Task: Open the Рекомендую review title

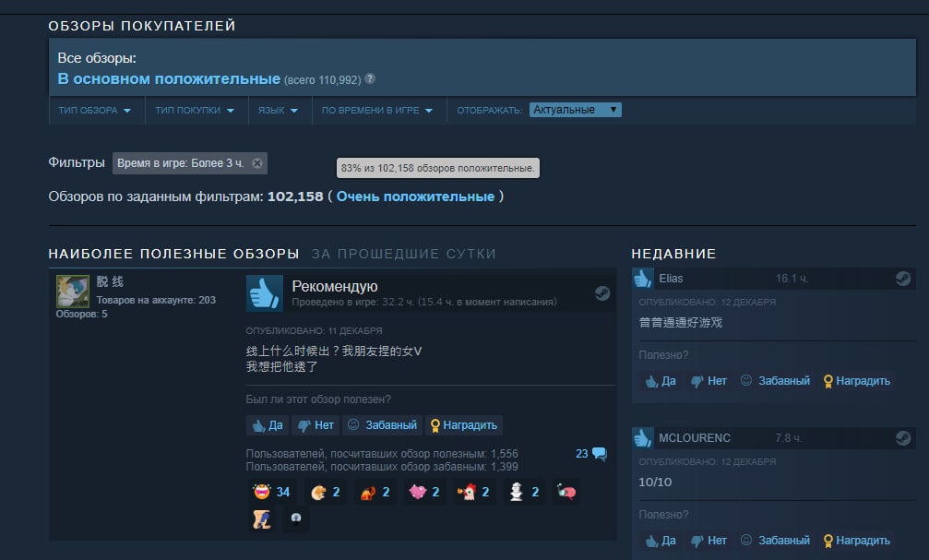Action: 335,286
